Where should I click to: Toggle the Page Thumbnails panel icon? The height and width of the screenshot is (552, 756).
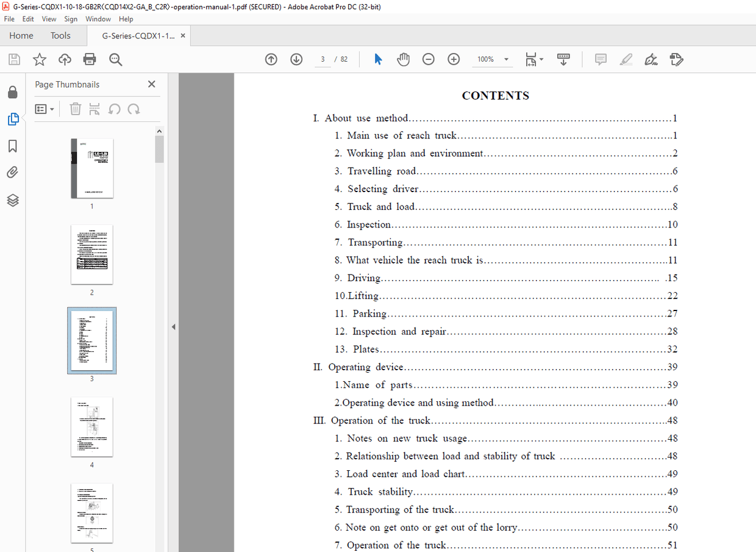[13, 120]
